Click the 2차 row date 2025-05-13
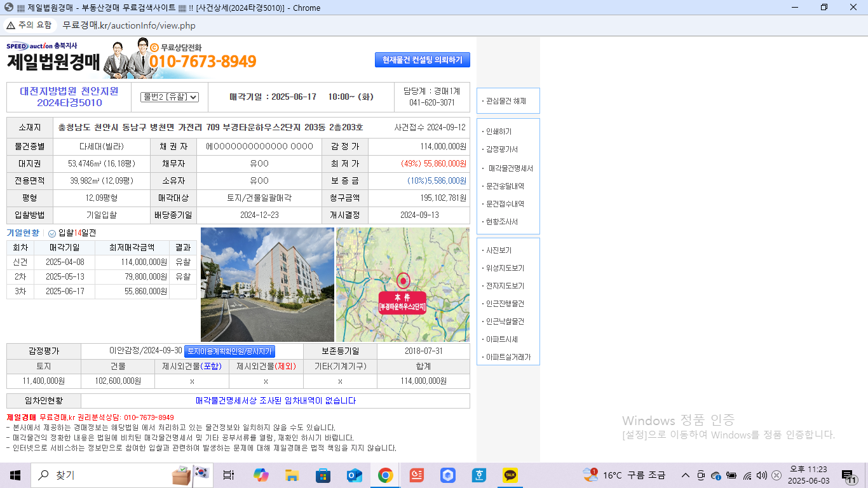This screenshot has width=868, height=488. pyautogui.click(x=65, y=277)
